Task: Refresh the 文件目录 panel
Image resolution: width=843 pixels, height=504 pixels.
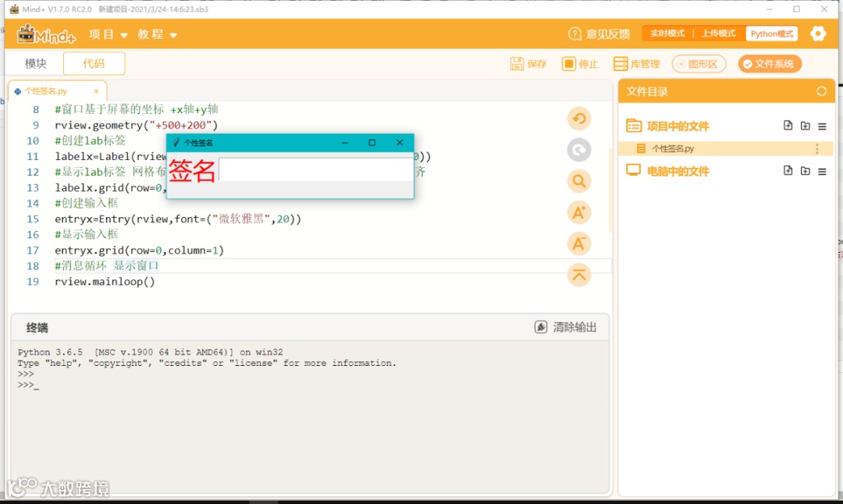Action: tap(821, 91)
